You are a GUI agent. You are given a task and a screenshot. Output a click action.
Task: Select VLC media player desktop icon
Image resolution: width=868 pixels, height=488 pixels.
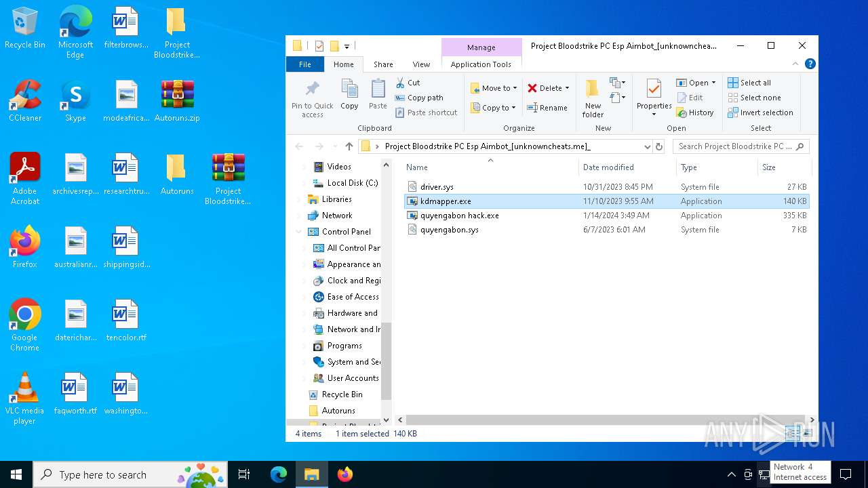click(24, 399)
